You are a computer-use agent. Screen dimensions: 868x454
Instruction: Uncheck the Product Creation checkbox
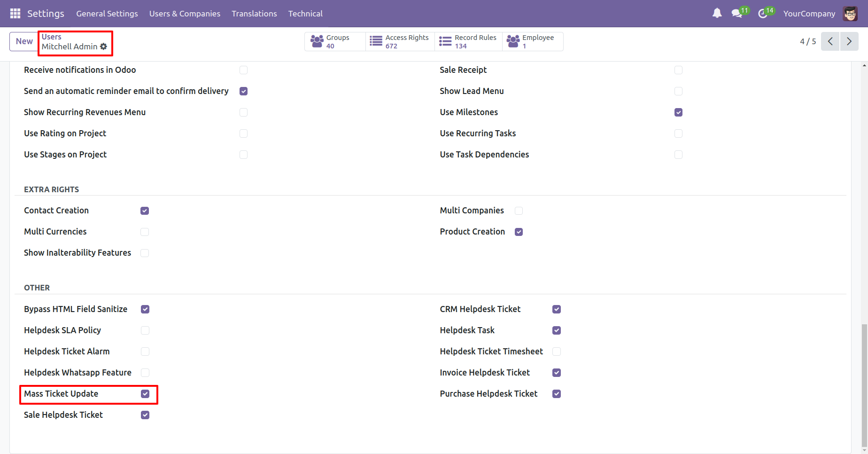[519, 232]
